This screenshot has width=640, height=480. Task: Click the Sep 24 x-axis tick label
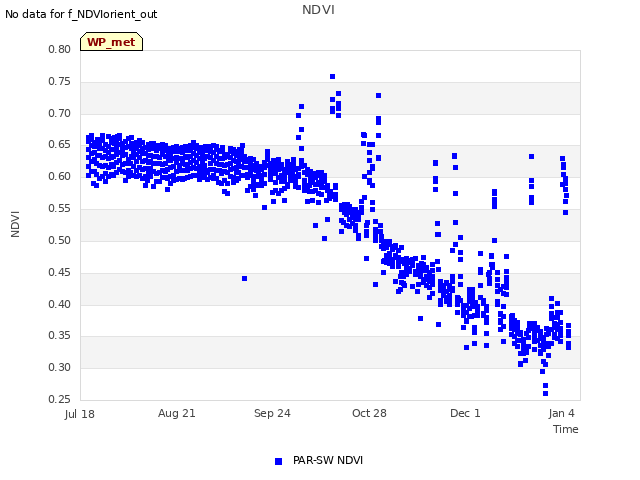click(x=272, y=413)
